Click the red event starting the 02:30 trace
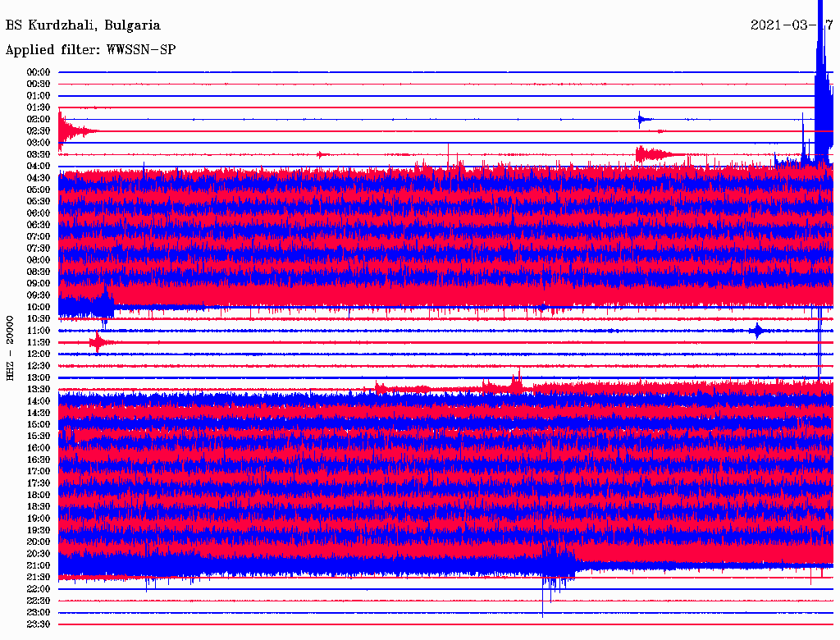This screenshot has height=640, width=840. tap(70, 130)
